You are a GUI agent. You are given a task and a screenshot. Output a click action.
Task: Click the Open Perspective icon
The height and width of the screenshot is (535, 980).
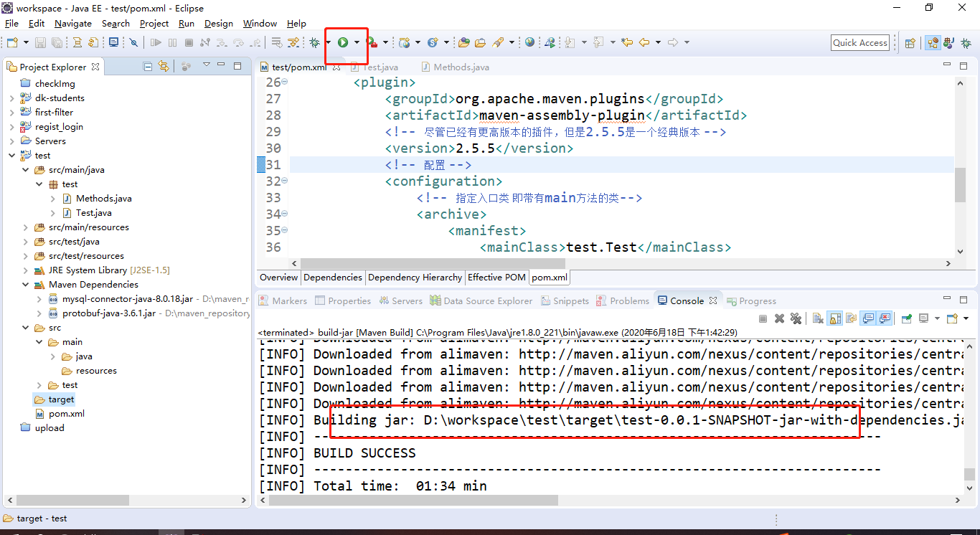coord(910,43)
